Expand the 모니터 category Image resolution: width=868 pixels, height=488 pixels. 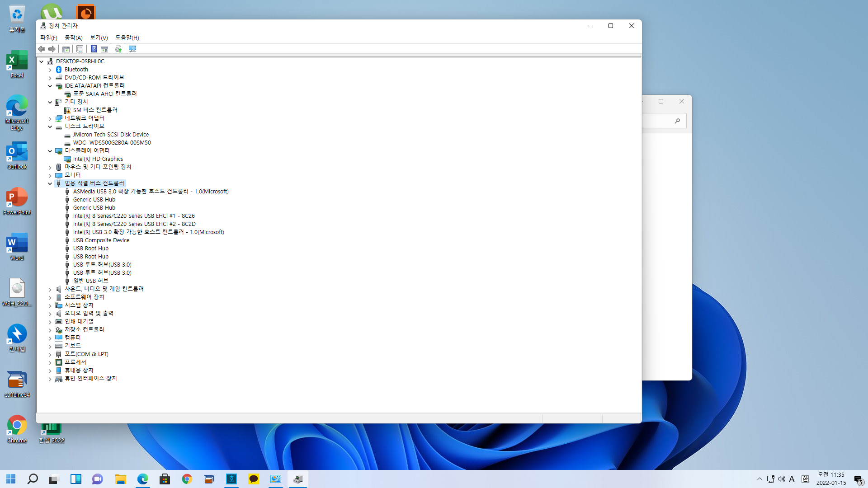click(x=50, y=175)
